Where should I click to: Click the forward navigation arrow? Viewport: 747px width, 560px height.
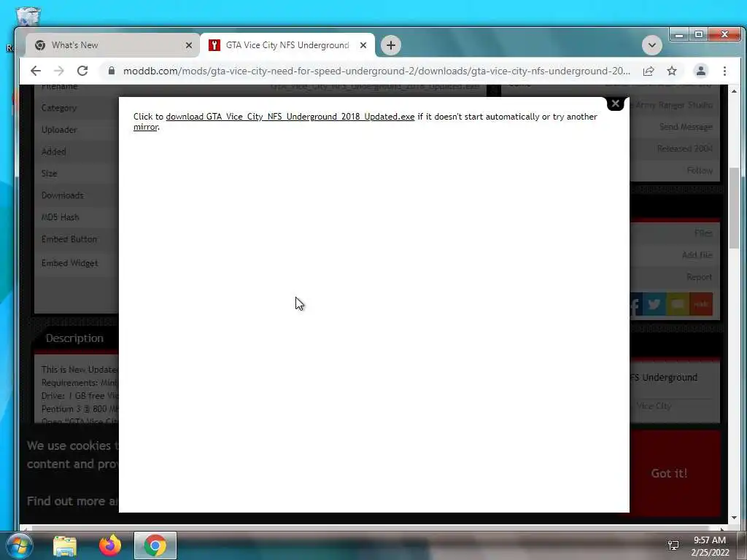[58, 71]
